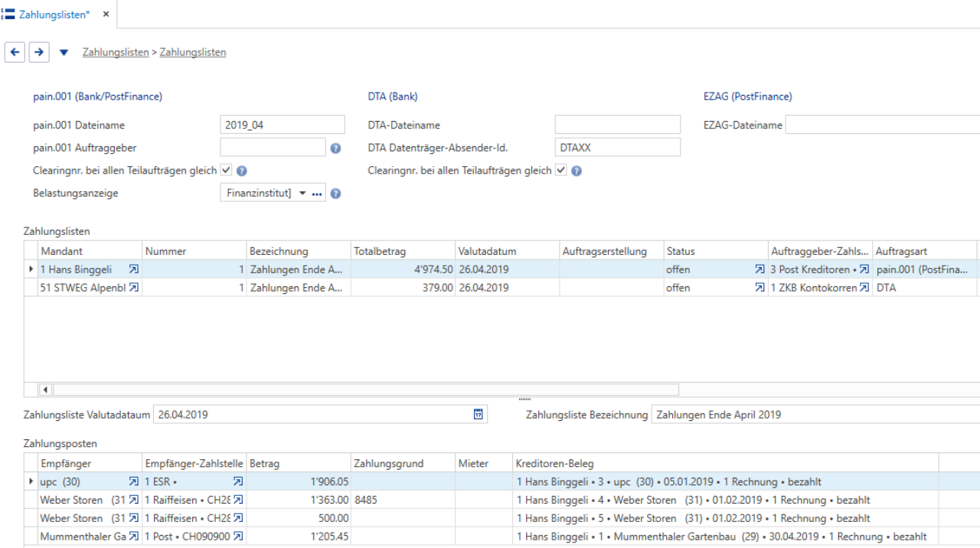Open status link in the 379.00 row

[x=759, y=288]
